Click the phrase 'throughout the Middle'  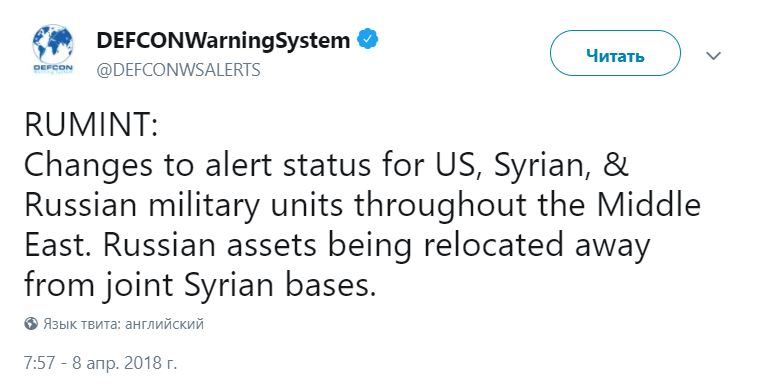pos(527,206)
